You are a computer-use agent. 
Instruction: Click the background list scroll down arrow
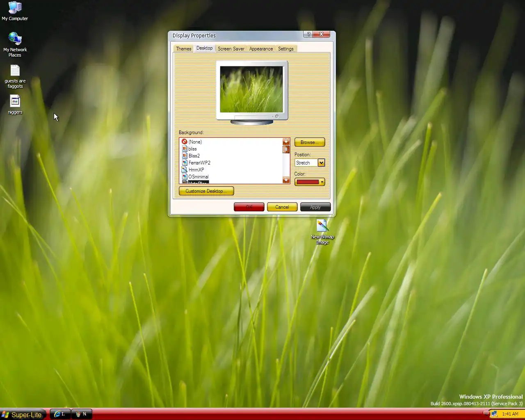[286, 180]
